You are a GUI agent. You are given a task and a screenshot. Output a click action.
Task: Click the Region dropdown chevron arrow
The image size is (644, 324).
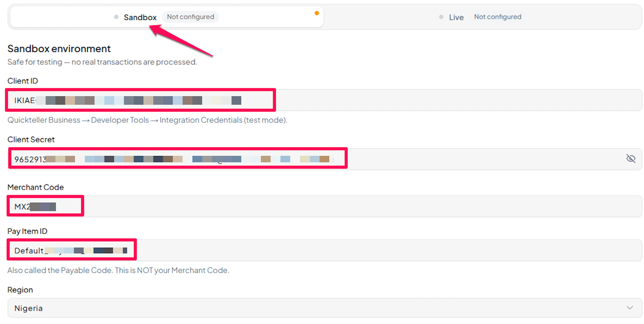[630, 308]
